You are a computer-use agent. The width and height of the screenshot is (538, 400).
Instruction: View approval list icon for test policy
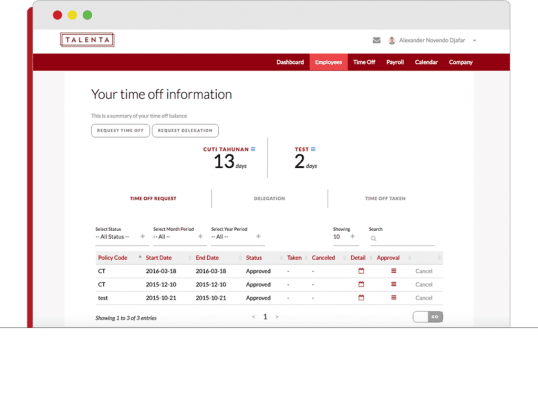click(394, 297)
